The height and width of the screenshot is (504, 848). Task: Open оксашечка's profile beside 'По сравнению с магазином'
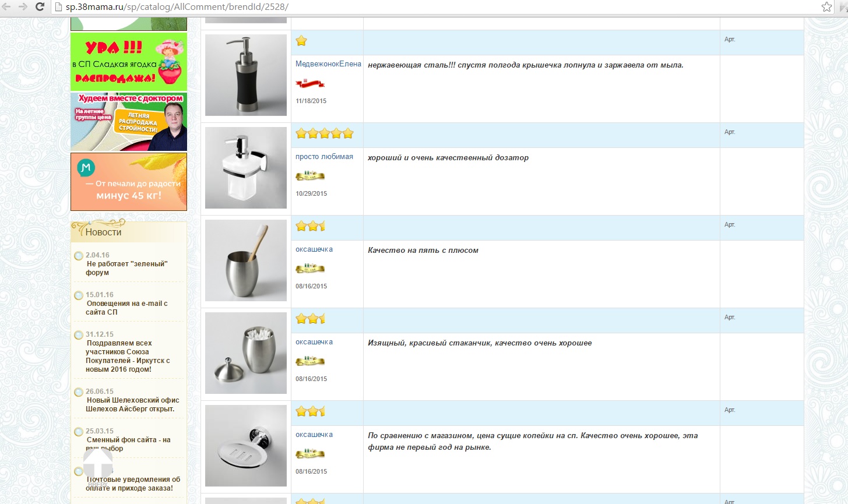(314, 435)
